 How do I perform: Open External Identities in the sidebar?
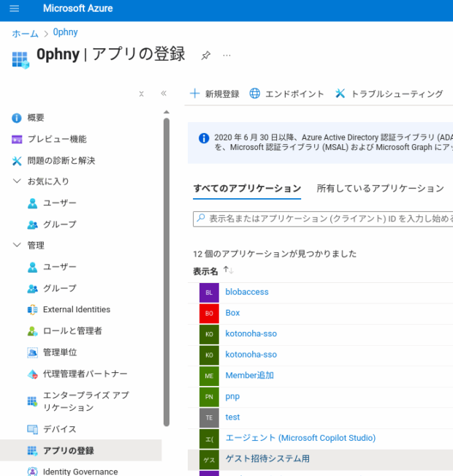point(77,309)
